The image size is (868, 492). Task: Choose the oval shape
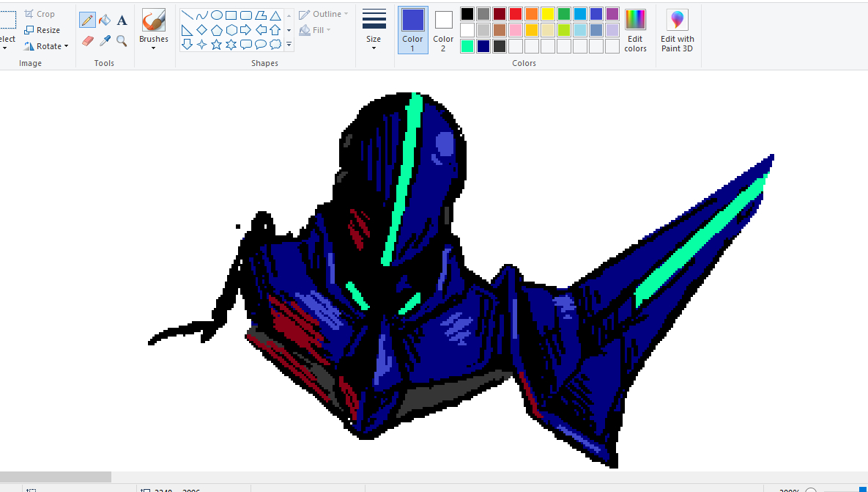coord(217,15)
